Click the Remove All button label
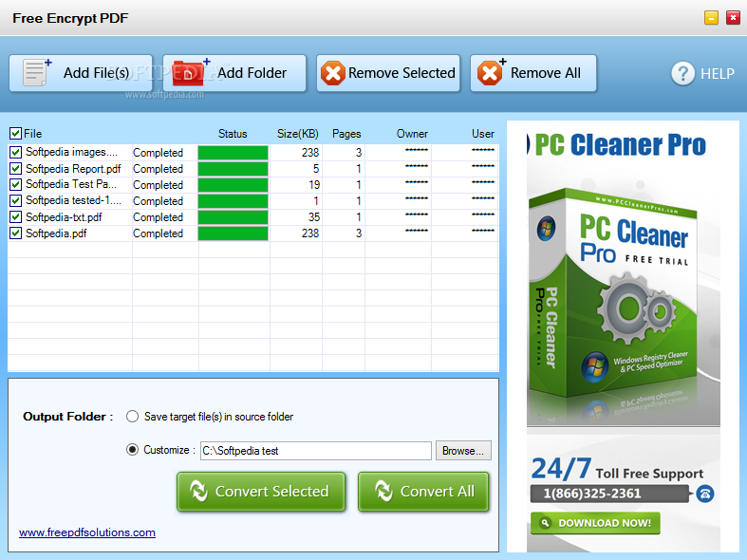This screenshot has height=560, width=747. pos(546,73)
